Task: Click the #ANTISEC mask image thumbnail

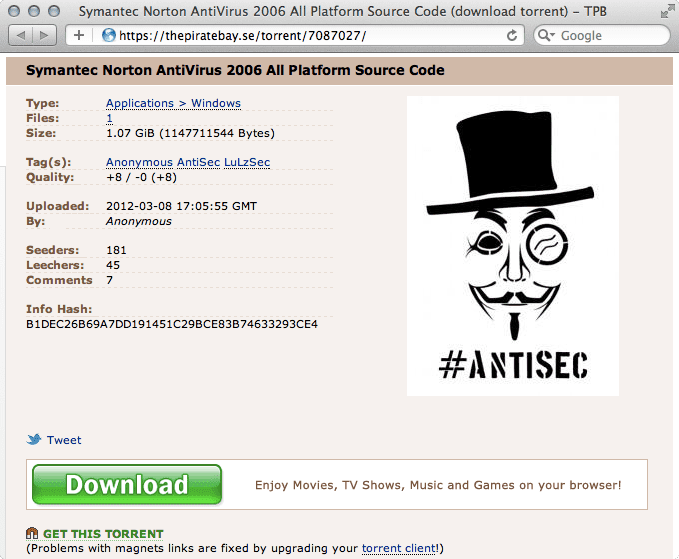Action: [x=513, y=246]
